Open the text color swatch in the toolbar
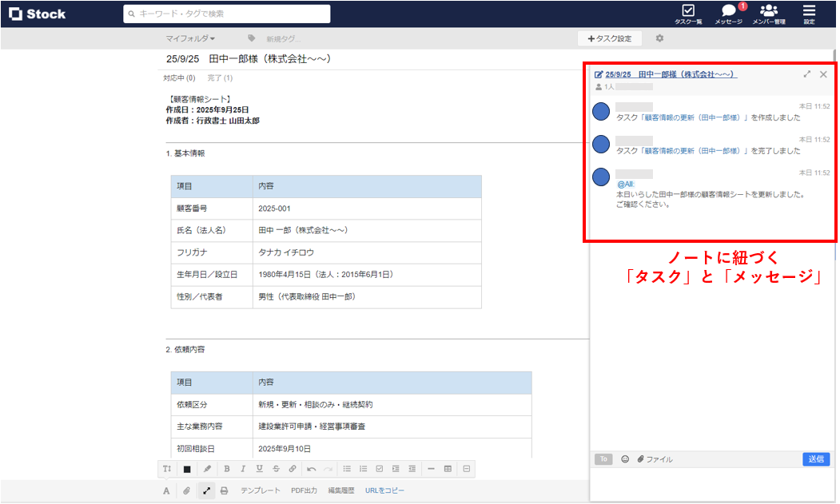 [x=188, y=469]
